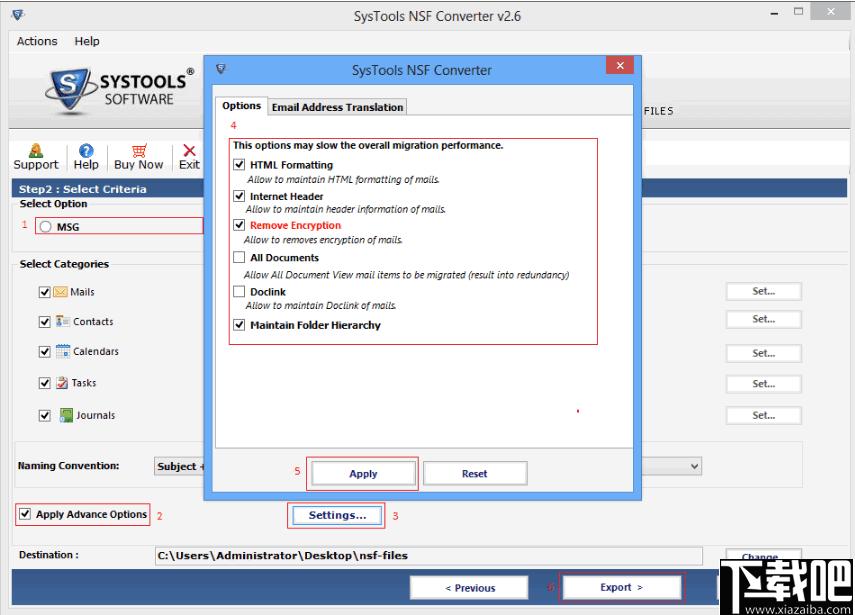Go back with the < Previous button
Screen dimensions: 855x615
pyautogui.click(x=469, y=588)
